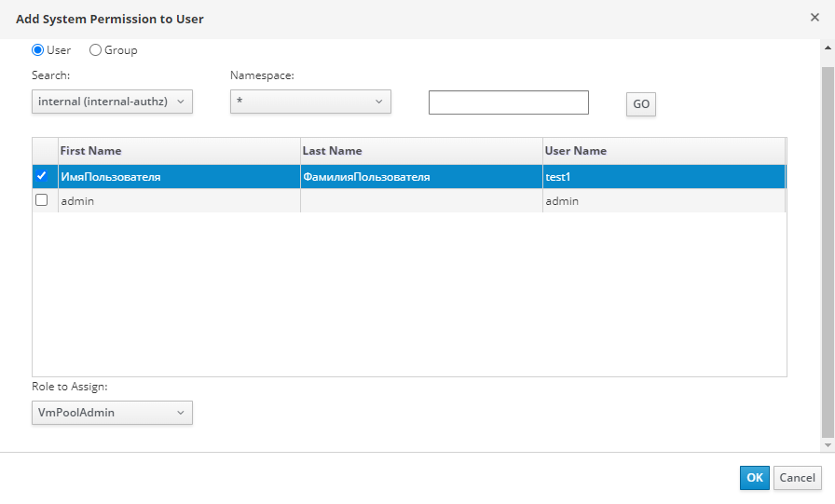Click the dialog vertical scrollbar
The width and height of the screenshot is (835, 504).
point(828,252)
